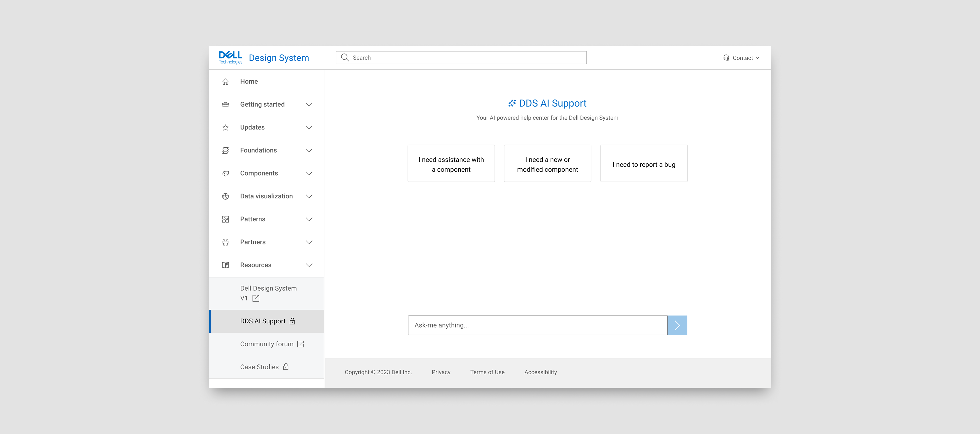Screen dimensions: 980x434
Task: Click the Home house icon in sidebar
Action: [225, 82]
